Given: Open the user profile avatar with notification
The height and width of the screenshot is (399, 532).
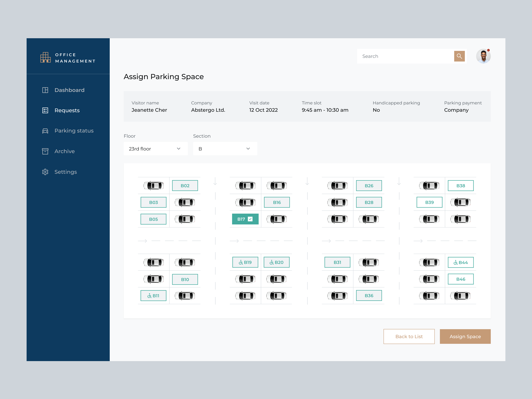Looking at the screenshot, I should [483, 56].
